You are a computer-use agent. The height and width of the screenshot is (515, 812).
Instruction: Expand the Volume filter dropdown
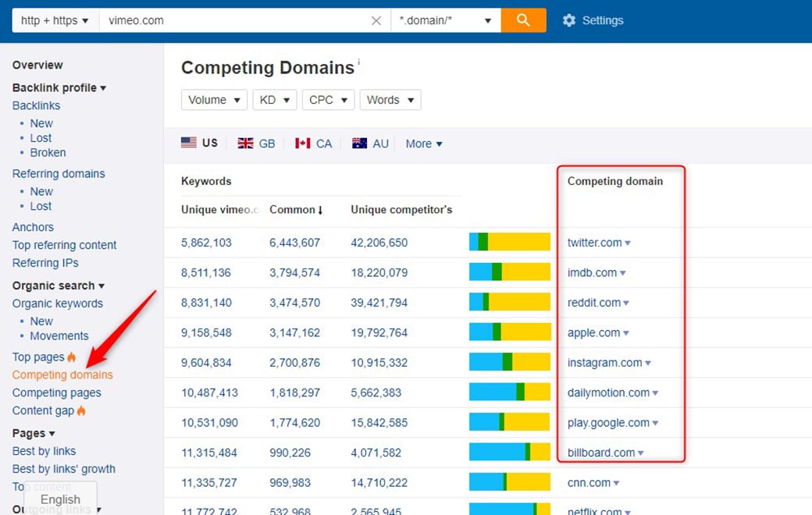pyautogui.click(x=214, y=100)
